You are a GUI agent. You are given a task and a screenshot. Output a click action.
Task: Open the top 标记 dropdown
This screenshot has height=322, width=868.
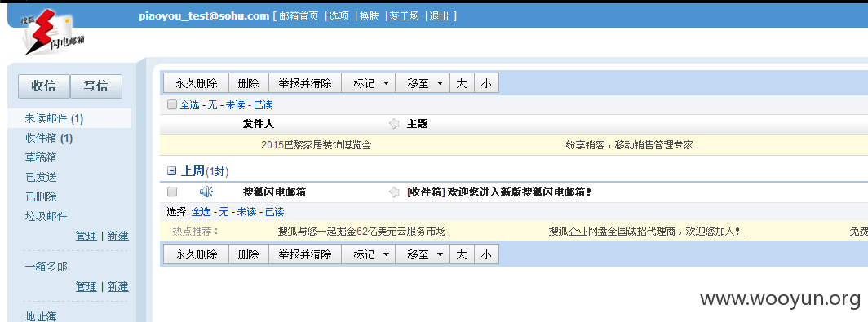[368, 83]
